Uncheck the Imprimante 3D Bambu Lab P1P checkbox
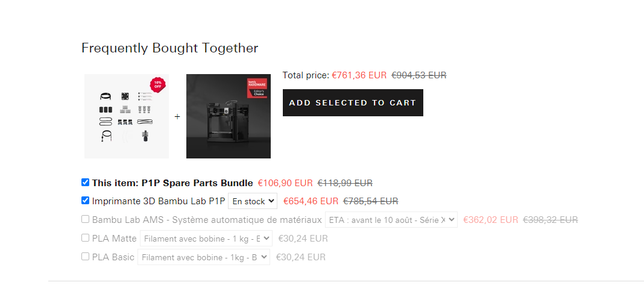 pos(85,201)
